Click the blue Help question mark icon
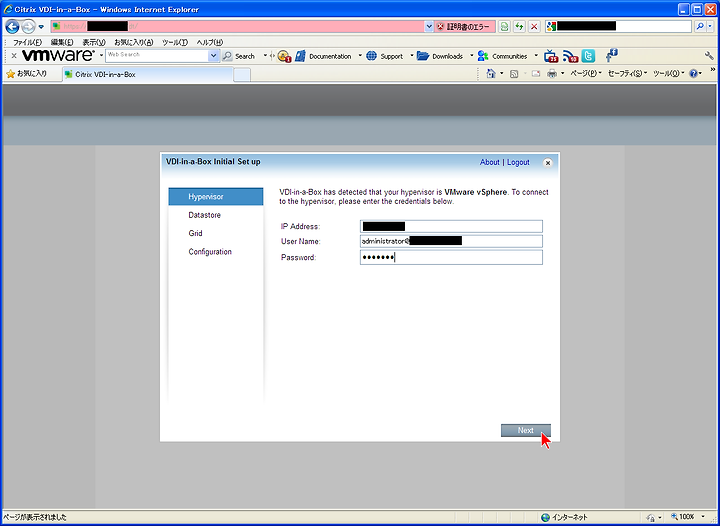The height and width of the screenshot is (526, 720). 693,73
